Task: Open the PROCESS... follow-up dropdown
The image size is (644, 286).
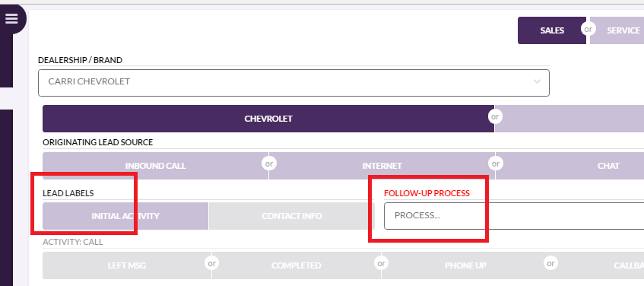Action: 514,216
